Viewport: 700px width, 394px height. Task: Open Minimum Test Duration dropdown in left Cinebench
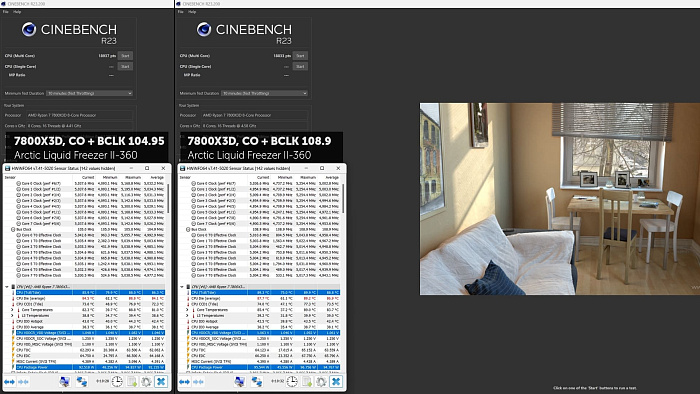coord(89,93)
